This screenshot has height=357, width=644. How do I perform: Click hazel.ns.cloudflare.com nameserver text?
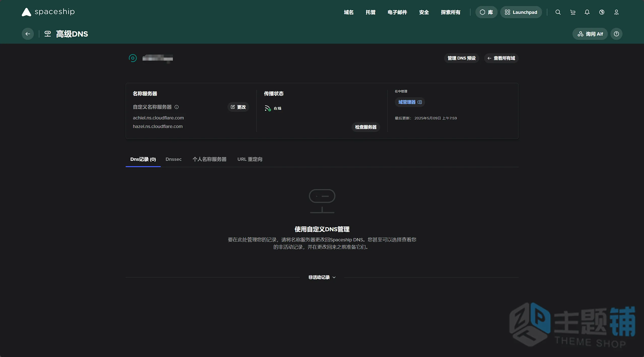(158, 126)
